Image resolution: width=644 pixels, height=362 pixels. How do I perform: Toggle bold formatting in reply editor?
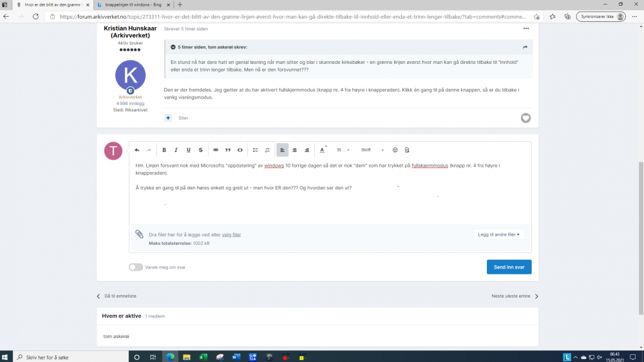coord(164,150)
